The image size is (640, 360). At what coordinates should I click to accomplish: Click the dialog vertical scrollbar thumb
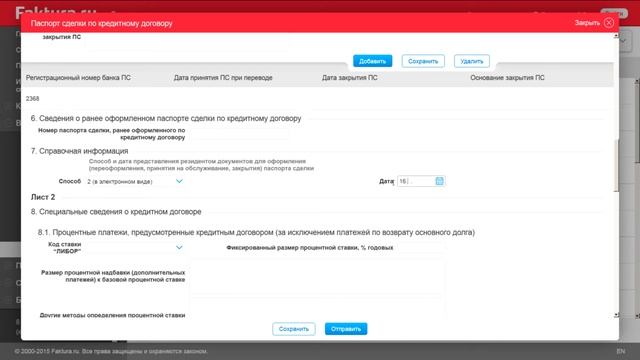pyautogui.click(x=616, y=165)
